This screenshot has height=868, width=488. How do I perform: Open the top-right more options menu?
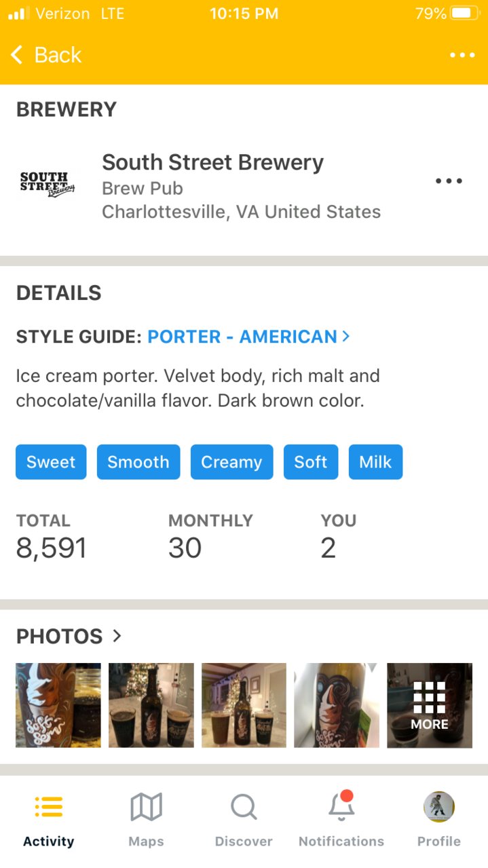click(x=462, y=55)
